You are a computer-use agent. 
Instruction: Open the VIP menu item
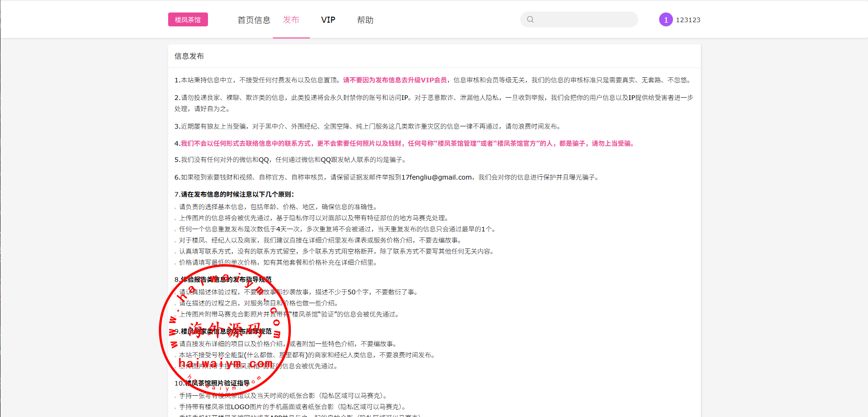(328, 20)
